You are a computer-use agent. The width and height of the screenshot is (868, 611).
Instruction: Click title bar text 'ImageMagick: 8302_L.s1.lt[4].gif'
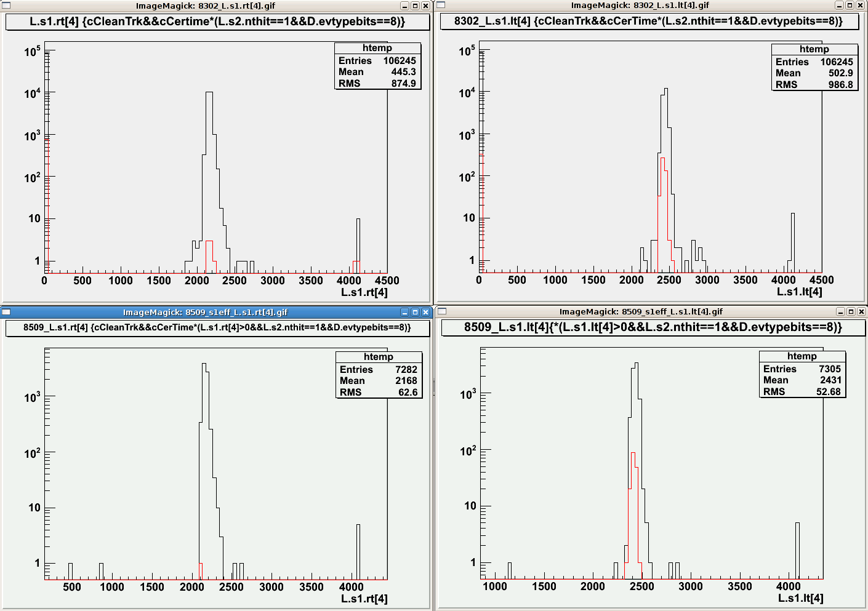click(x=640, y=5)
